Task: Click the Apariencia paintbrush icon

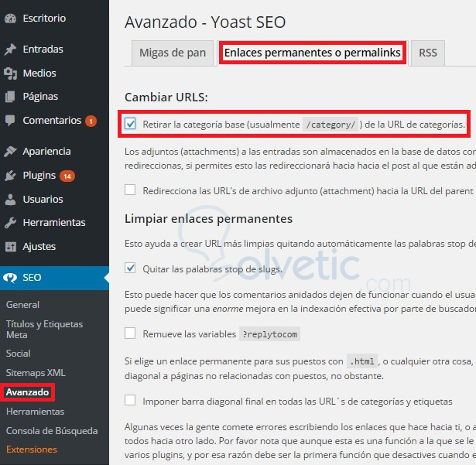Action: pos(10,151)
